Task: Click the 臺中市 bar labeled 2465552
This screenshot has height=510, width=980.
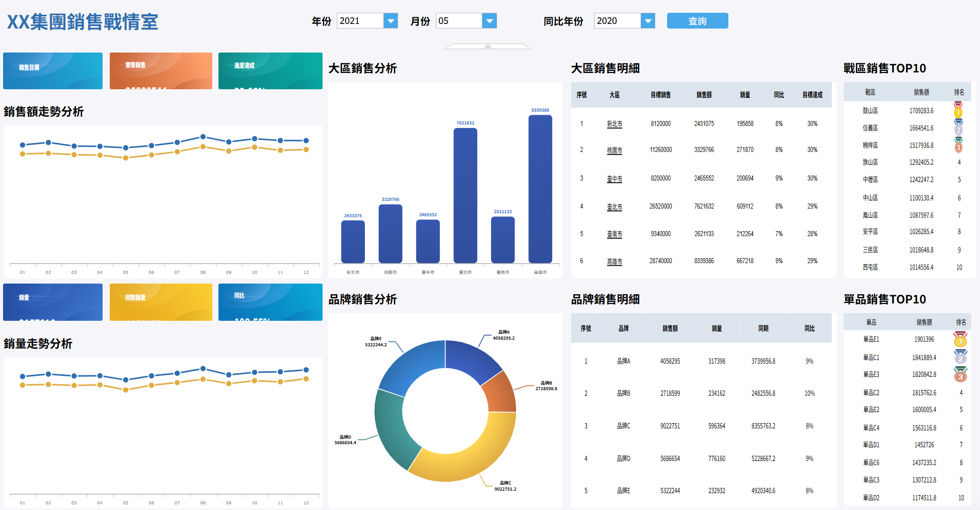Action: pos(428,241)
